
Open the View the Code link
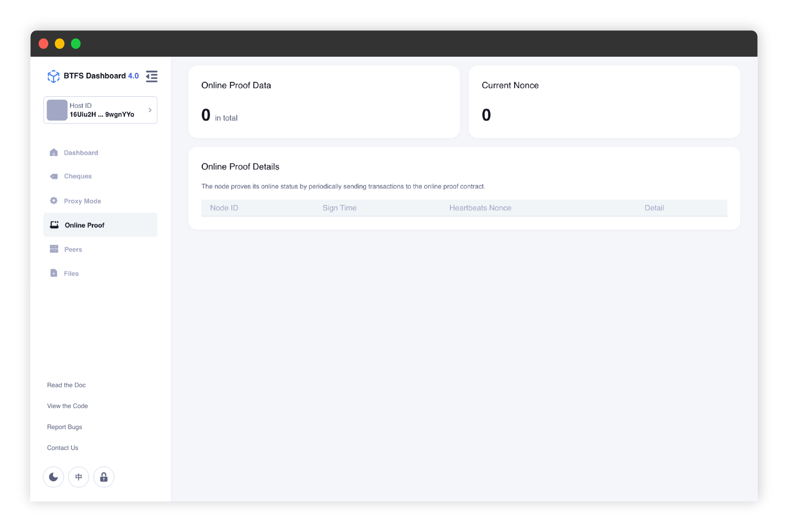point(67,406)
